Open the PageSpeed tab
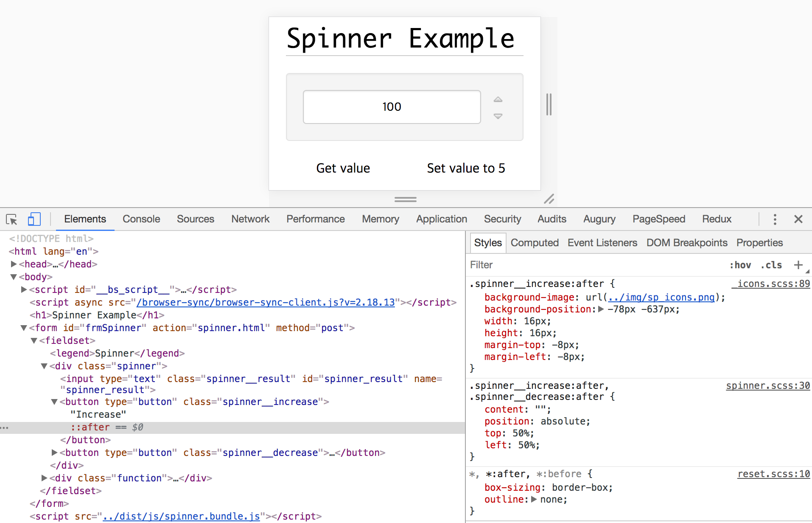The width and height of the screenshot is (812, 523). [x=659, y=219]
